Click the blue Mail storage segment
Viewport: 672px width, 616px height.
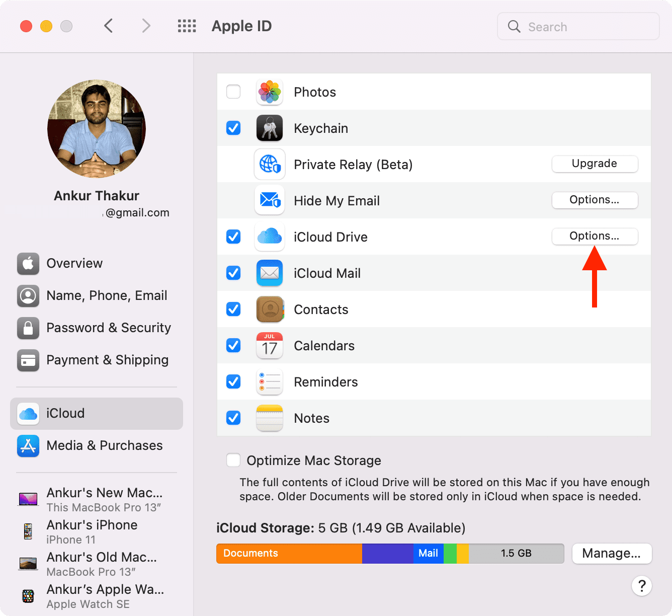coord(429,554)
